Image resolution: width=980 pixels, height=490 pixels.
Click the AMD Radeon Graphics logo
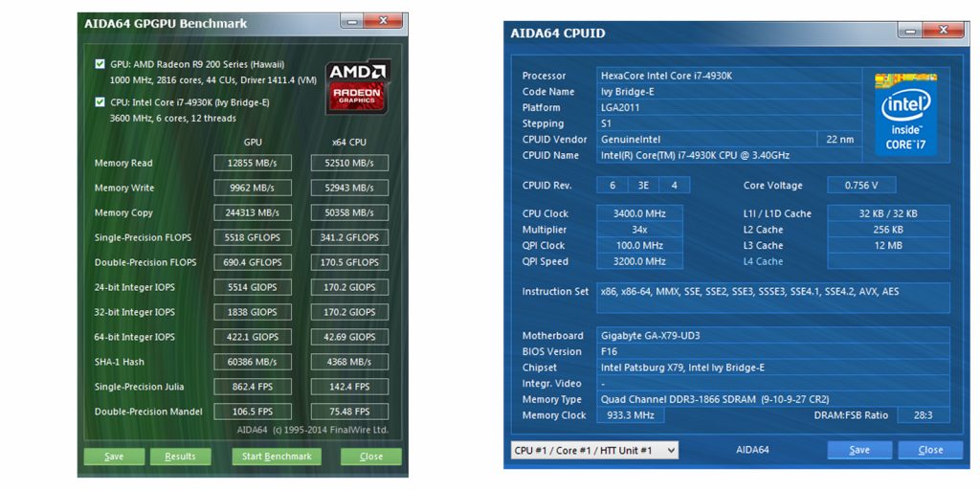click(x=358, y=86)
